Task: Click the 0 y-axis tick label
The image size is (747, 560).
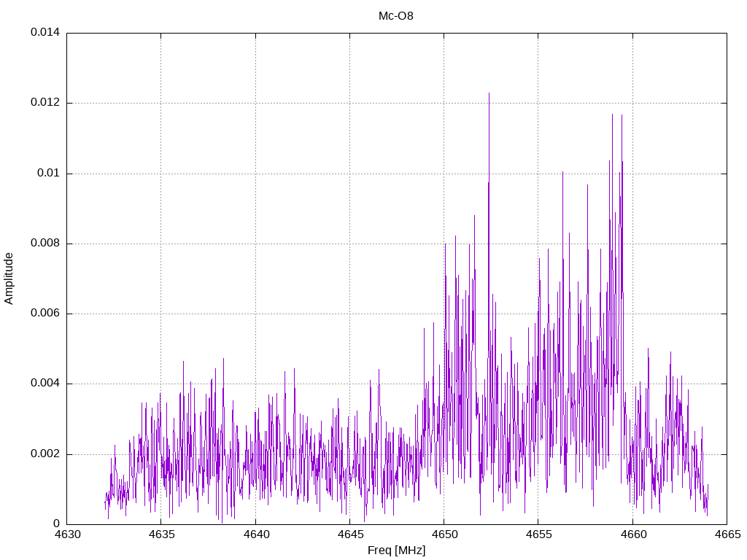Action: (57, 524)
